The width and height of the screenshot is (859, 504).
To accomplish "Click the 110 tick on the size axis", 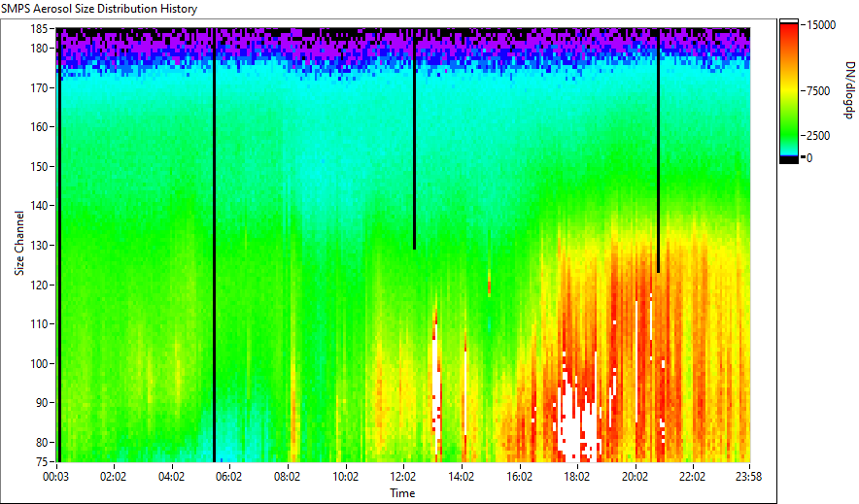I will 40,324.
